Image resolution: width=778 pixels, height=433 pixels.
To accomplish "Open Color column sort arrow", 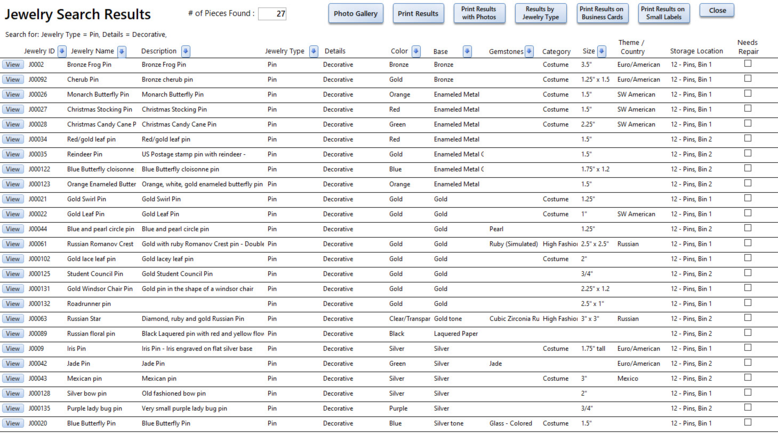I will (416, 51).
